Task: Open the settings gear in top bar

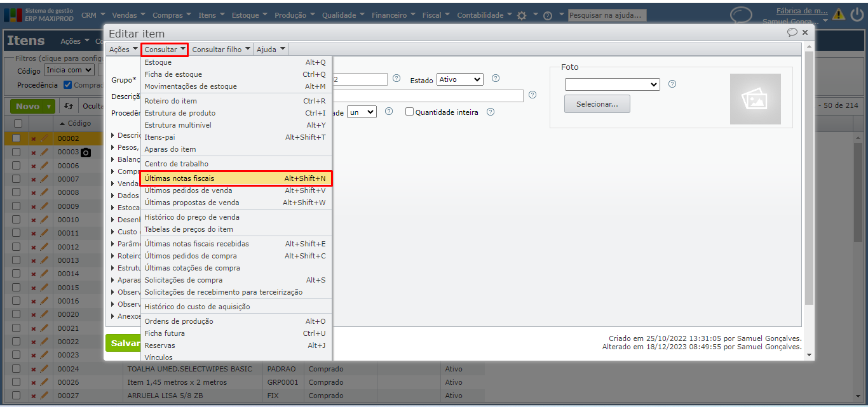Action: click(x=522, y=15)
